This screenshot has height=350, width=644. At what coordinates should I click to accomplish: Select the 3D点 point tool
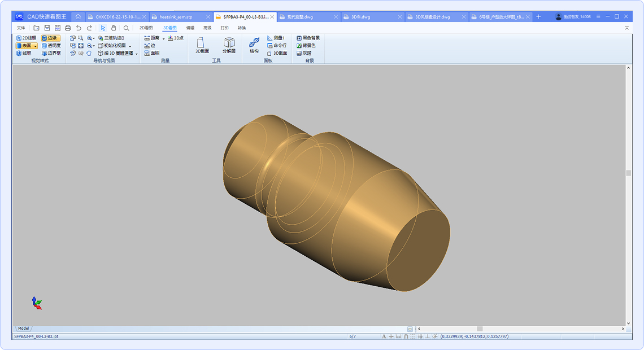[x=176, y=38]
